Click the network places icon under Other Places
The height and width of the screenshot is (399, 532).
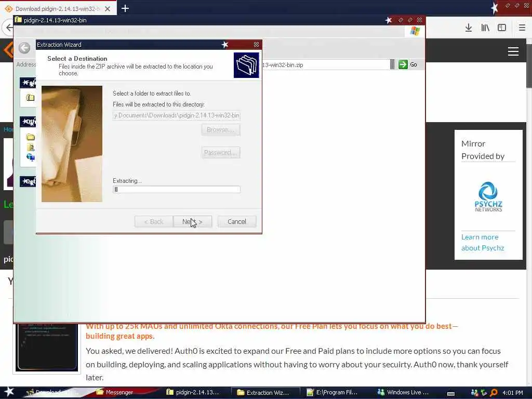coord(31,157)
